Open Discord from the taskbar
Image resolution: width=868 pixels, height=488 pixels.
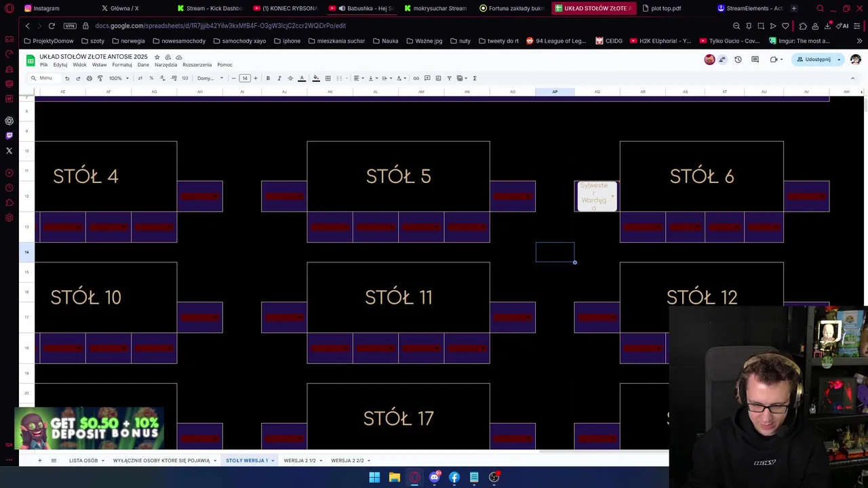pyautogui.click(x=434, y=477)
